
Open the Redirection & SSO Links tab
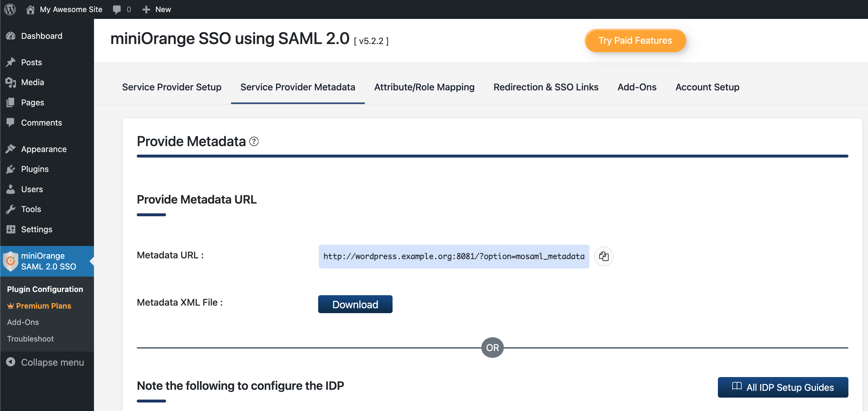pyautogui.click(x=546, y=87)
